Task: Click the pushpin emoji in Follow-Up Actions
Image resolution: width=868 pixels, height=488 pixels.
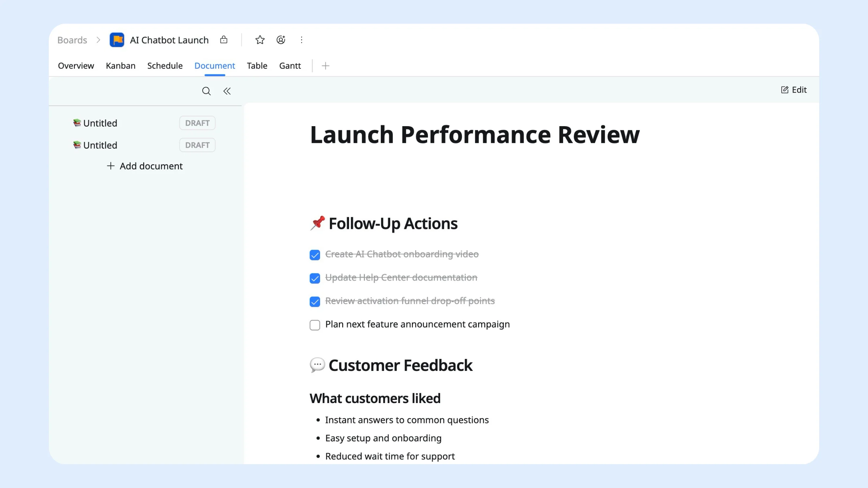Action: point(318,223)
